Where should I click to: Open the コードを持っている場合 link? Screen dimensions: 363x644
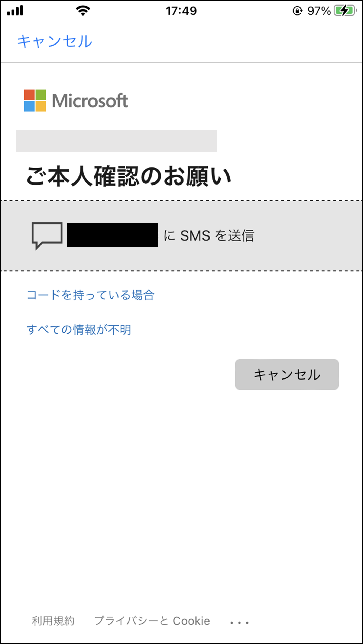tap(91, 295)
